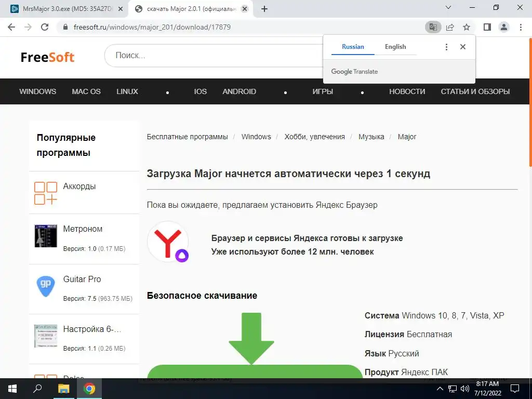The width and height of the screenshot is (532, 399).
Task: Open the notification center
Action: coord(515,389)
